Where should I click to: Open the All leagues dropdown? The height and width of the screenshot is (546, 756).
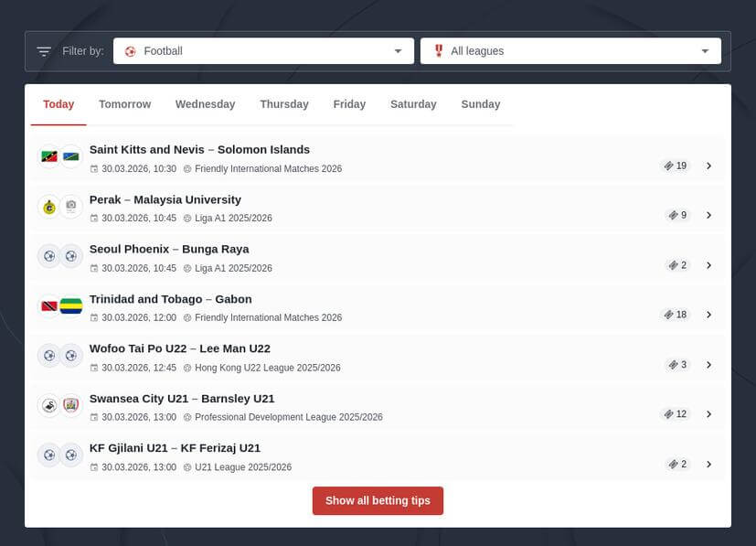pos(570,51)
